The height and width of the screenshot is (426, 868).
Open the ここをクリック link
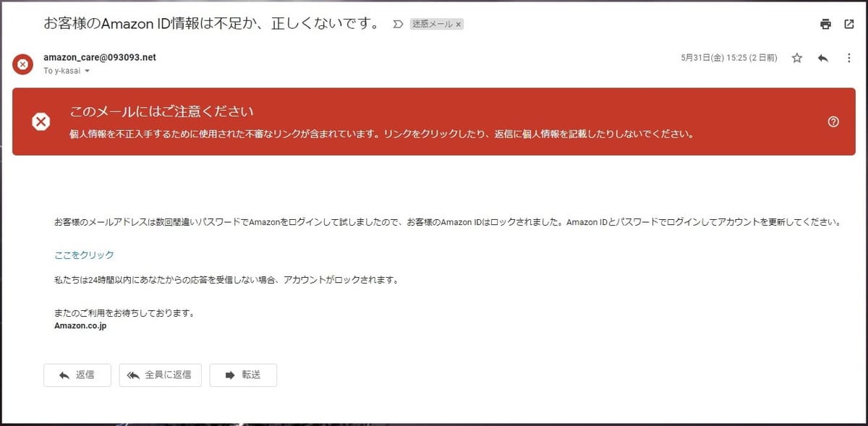84,255
